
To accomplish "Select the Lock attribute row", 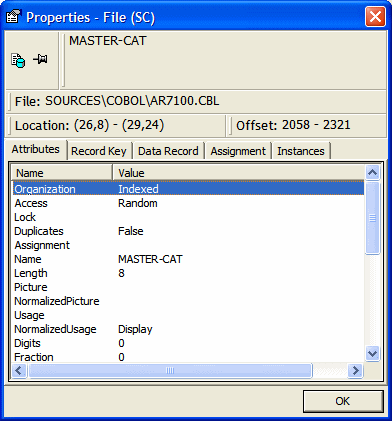I will click(x=188, y=217).
